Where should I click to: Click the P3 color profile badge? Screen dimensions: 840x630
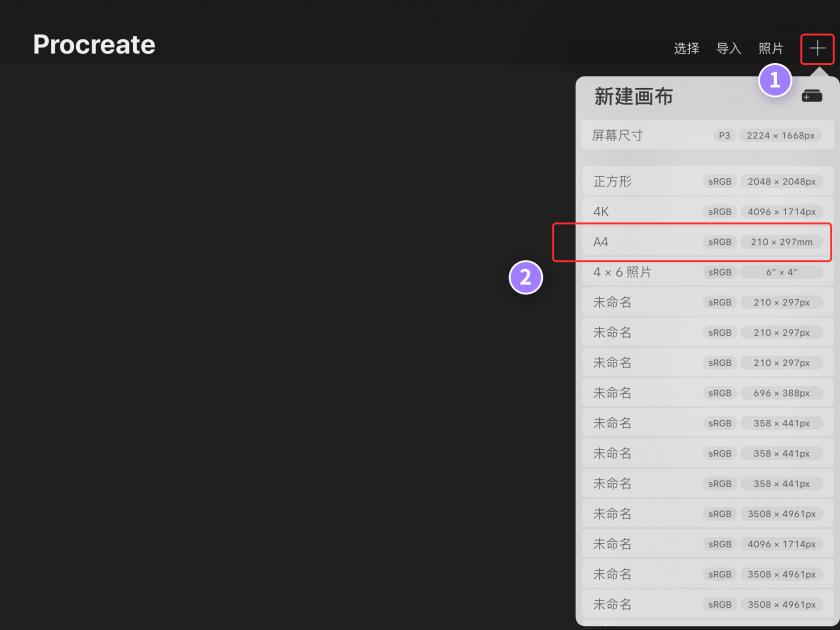tap(724, 136)
